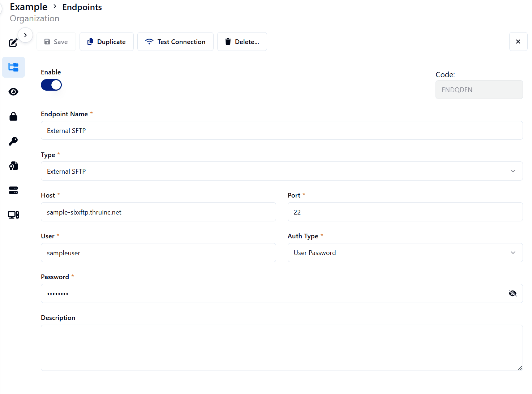Click into the Host input field

pos(158,212)
